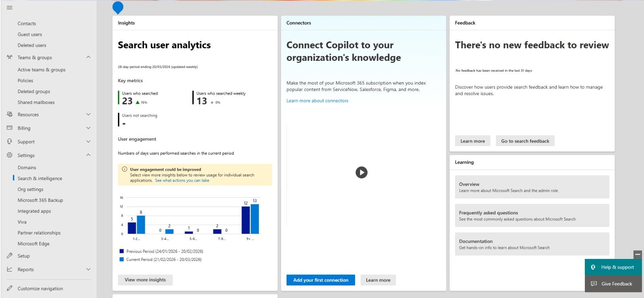Click the Billing card icon
The width and height of the screenshot is (644, 298).
(10, 128)
